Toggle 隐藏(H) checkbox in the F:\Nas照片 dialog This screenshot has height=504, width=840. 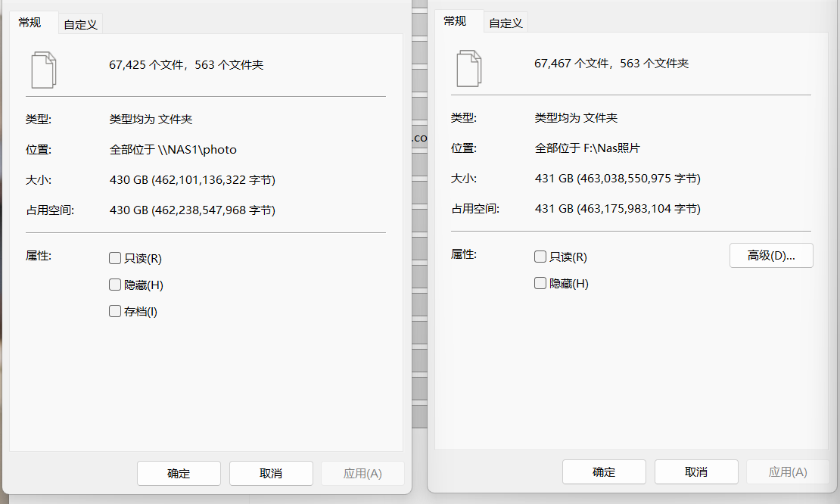540,284
